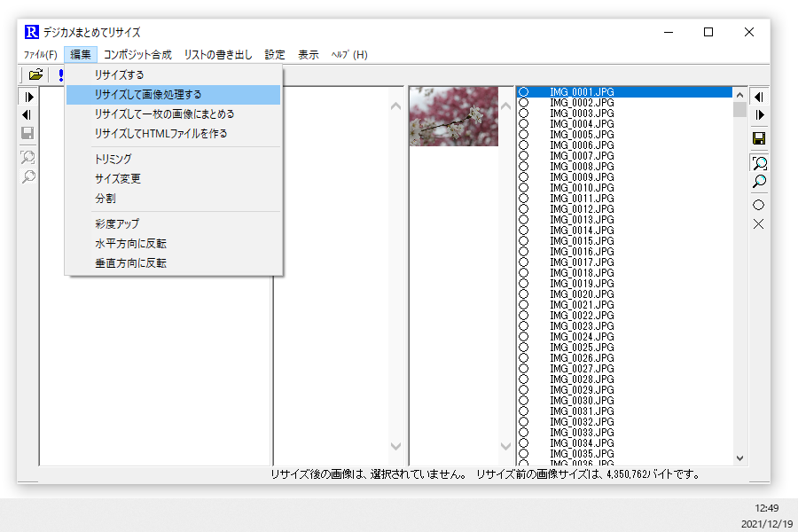Toggle the circle mark beside IMG_0035.JPG
Viewport: 798px width, 532px height.
click(x=524, y=454)
